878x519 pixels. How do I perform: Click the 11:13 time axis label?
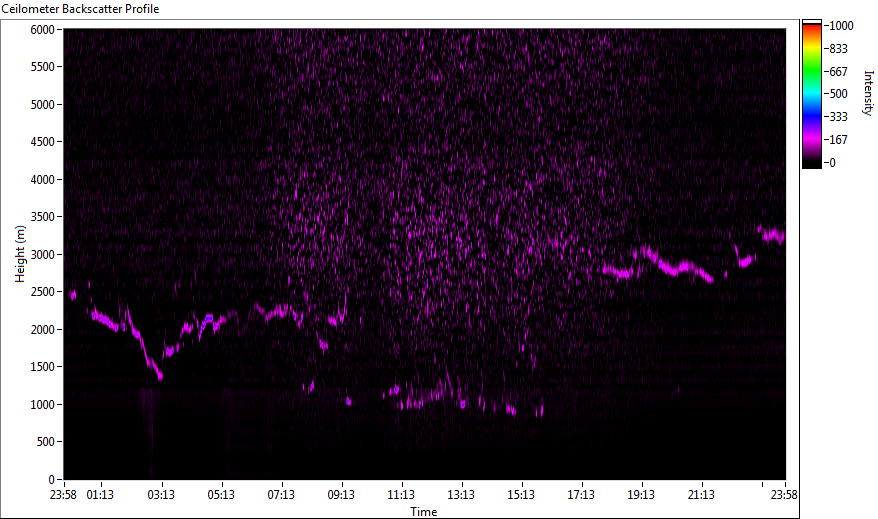point(401,495)
